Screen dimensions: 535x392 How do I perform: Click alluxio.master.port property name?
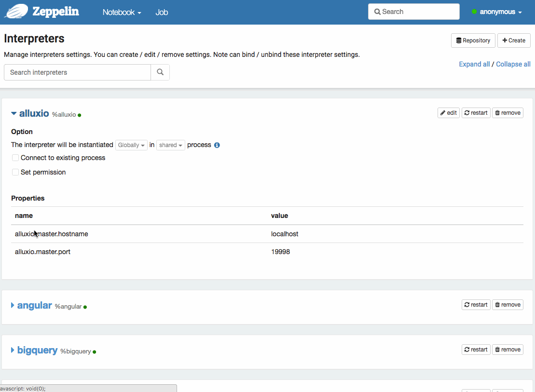coord(42,252)
